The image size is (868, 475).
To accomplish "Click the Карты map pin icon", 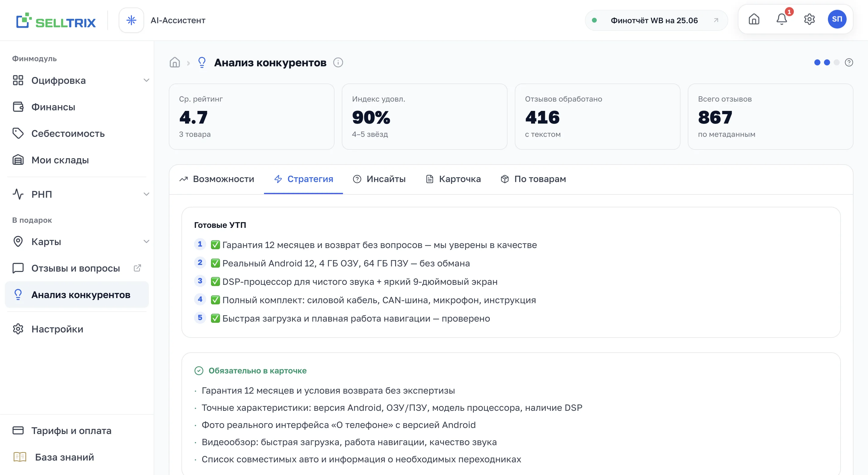I will coord(18,241).
